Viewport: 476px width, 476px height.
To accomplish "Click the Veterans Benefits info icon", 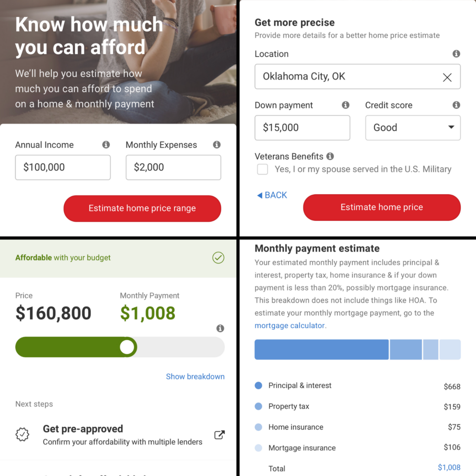I will [x=330, y=156].
